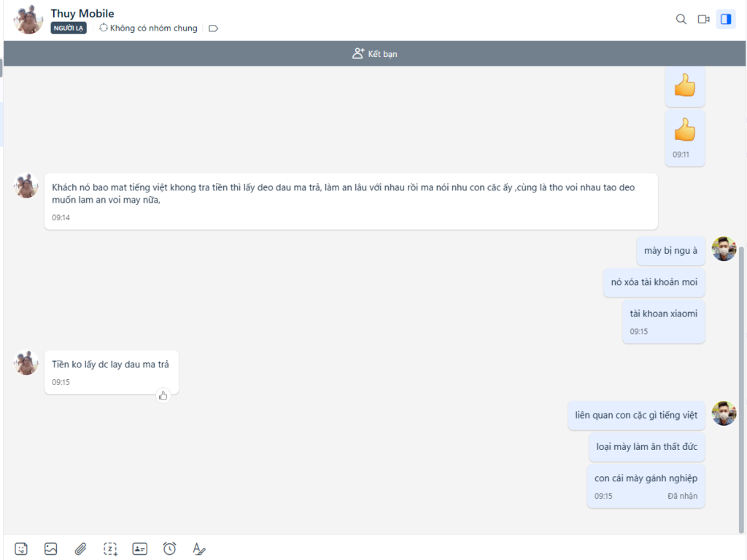Click the long 'Khách nó bao' message
The image size is (747, 560).
[350, 194]
